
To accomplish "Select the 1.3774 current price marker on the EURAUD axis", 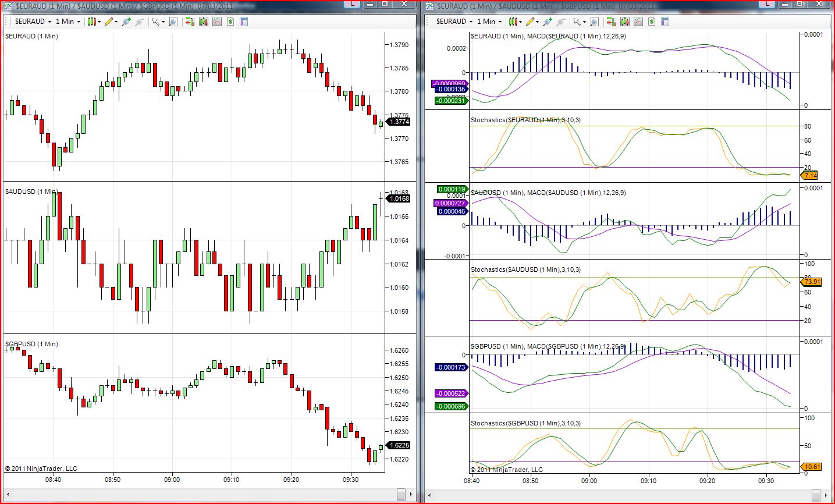I will (x=399, y=122).
